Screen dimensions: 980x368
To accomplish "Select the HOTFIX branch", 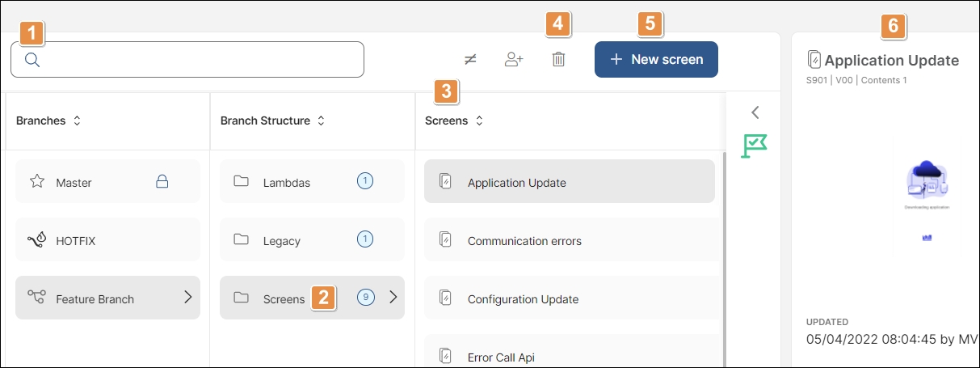I will 107,240.
